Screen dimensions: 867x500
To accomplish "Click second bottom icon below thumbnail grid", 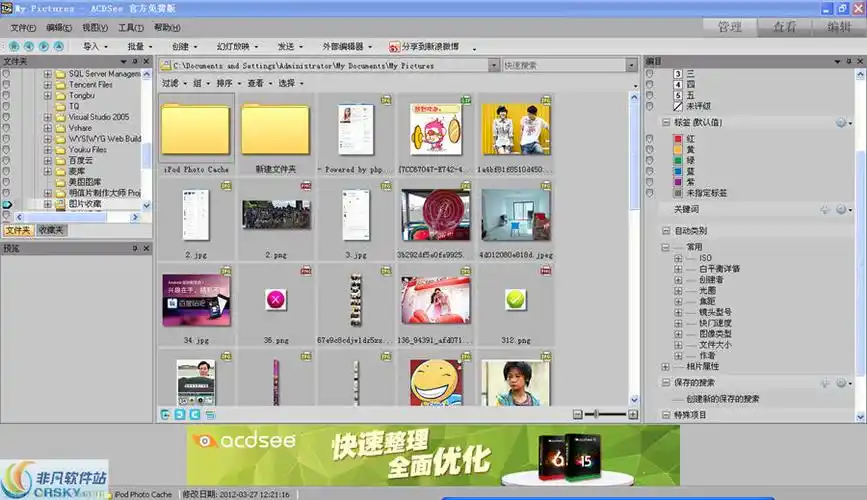I will [x=180, y=414].
